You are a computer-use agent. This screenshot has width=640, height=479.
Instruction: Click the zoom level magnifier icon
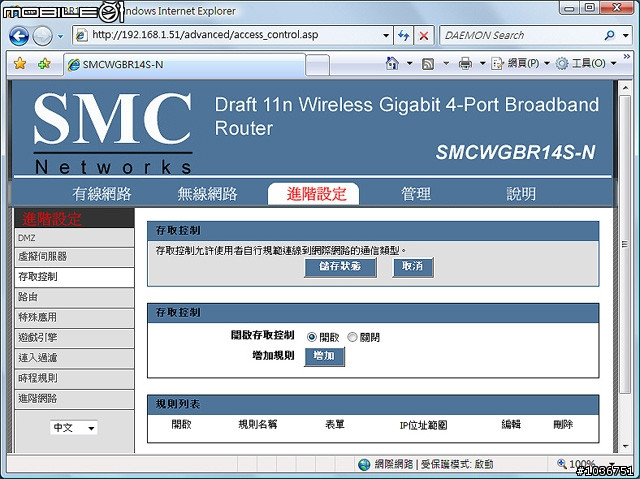coord(562,463)
